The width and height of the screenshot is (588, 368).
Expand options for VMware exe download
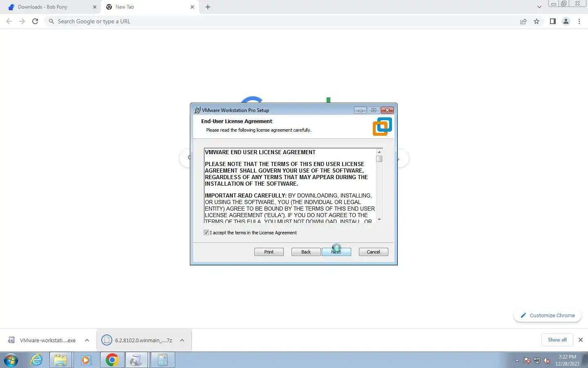(x=87, y=340)
